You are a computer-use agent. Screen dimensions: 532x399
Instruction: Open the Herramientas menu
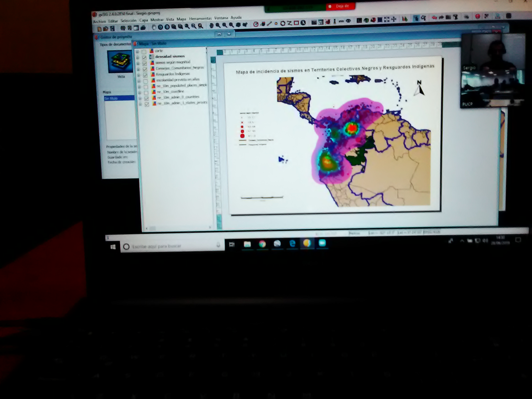pyautogui.click(x=200, y=18)
